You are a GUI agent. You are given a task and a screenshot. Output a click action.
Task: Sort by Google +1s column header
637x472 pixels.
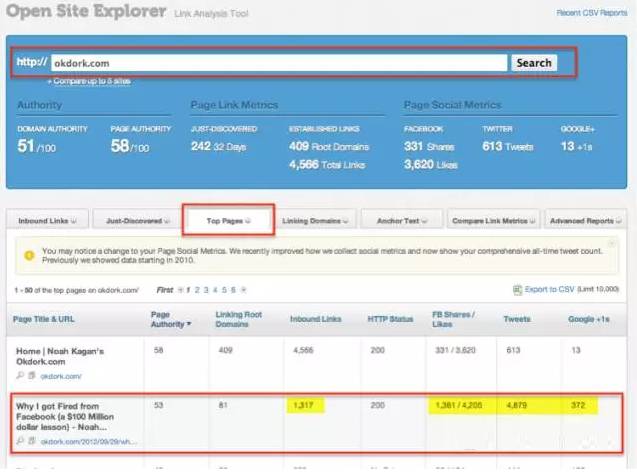[589, 319]
